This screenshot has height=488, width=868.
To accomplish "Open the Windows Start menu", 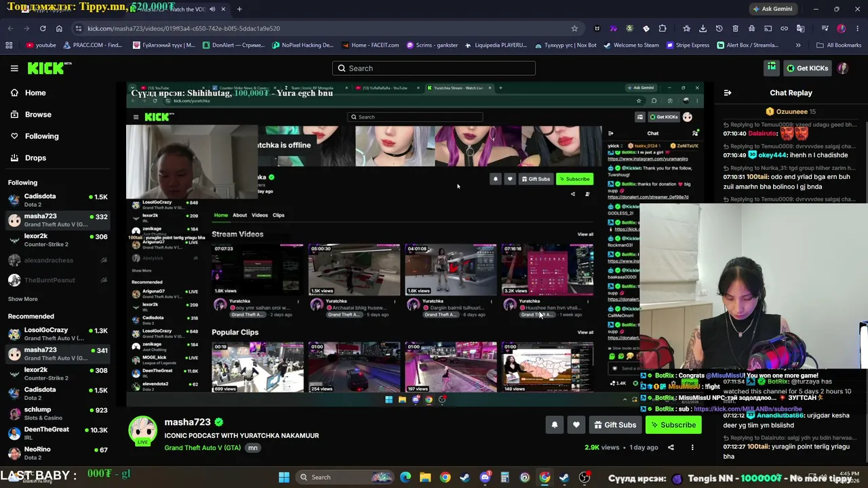I will [x=284, y=477].
